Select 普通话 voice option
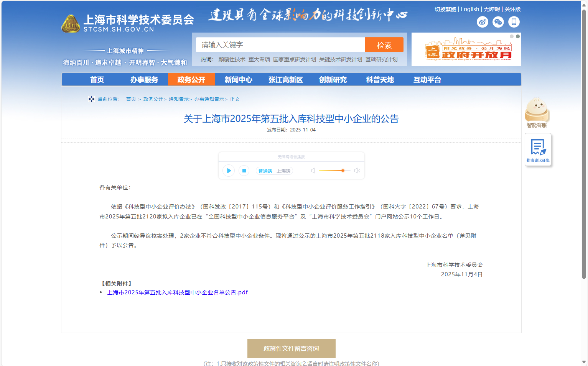 click(265, 171)
